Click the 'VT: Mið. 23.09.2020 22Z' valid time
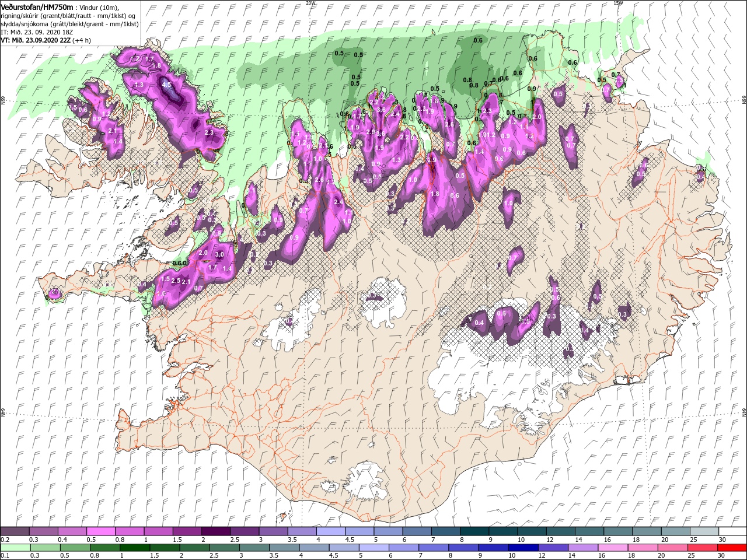This screenshot has width=747, height=560. pyautogui.click(x=37, y=40)
